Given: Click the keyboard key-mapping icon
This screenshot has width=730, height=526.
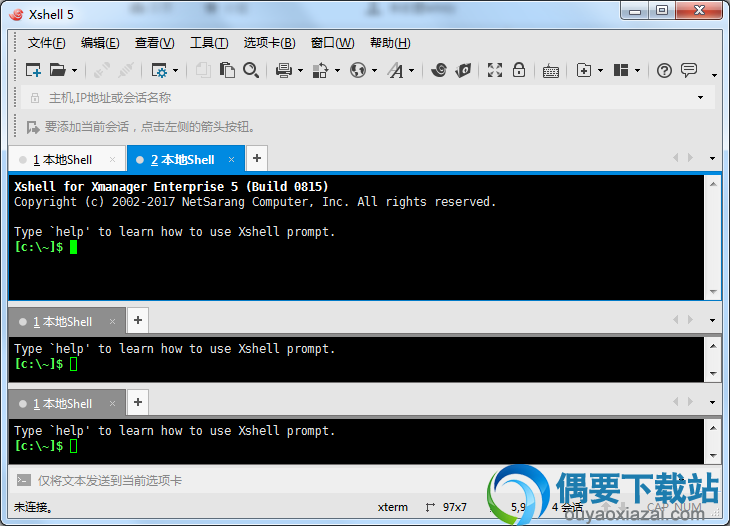Looking at the screenshot, I should pos(551,71).
